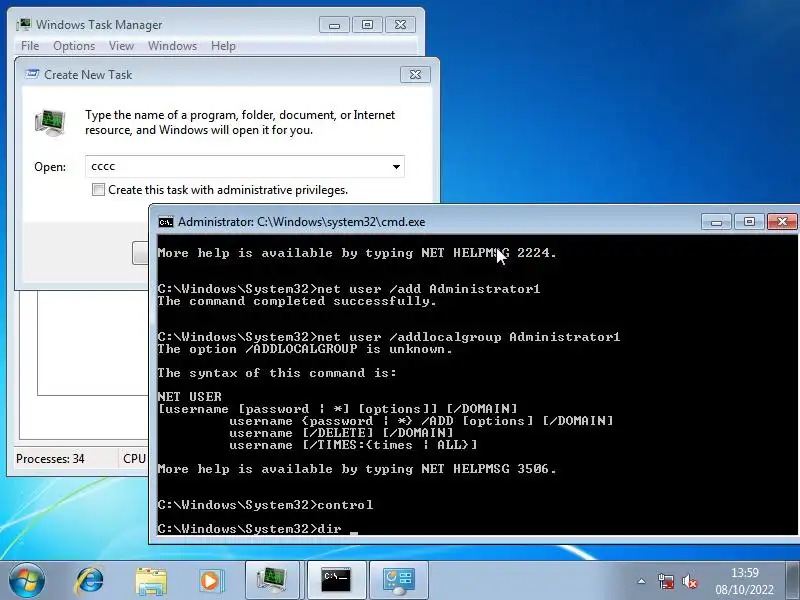Open the Help menu in Task Manager

coord(223,46)
